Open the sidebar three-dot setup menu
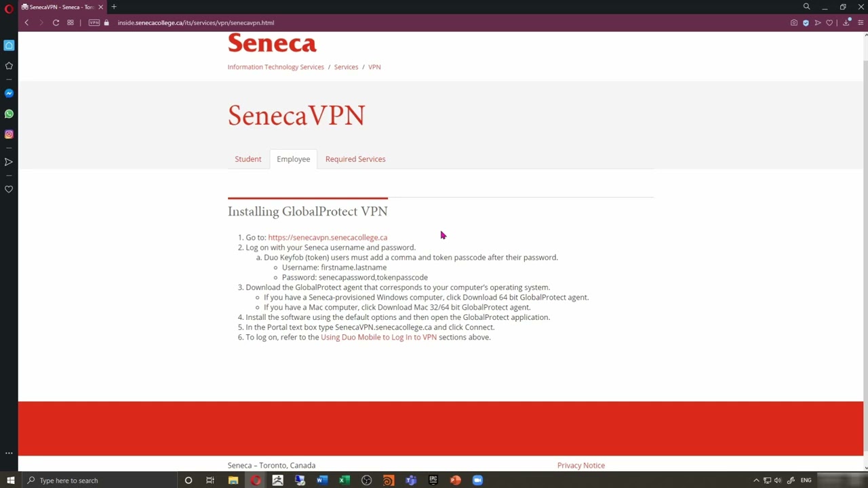The height and width of the screenshot is (488, 868). point(9,453)
